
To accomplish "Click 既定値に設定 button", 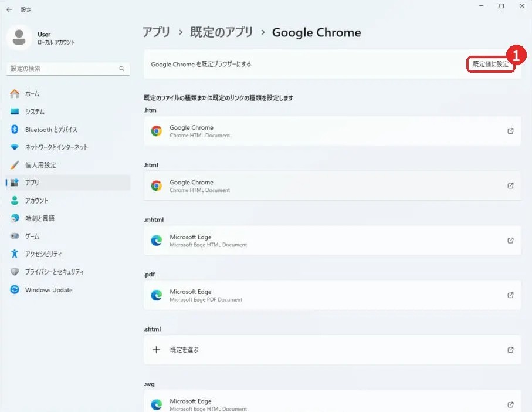I will click(490, 64).
